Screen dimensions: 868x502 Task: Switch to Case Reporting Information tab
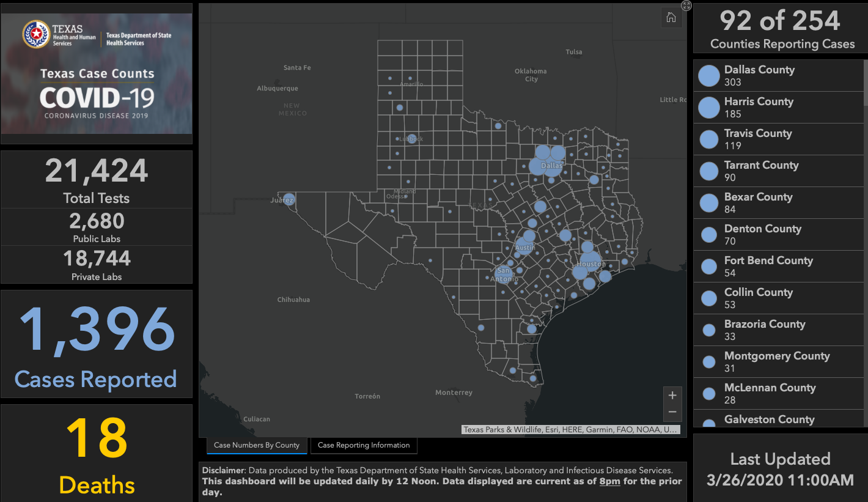tap(364, 445)
